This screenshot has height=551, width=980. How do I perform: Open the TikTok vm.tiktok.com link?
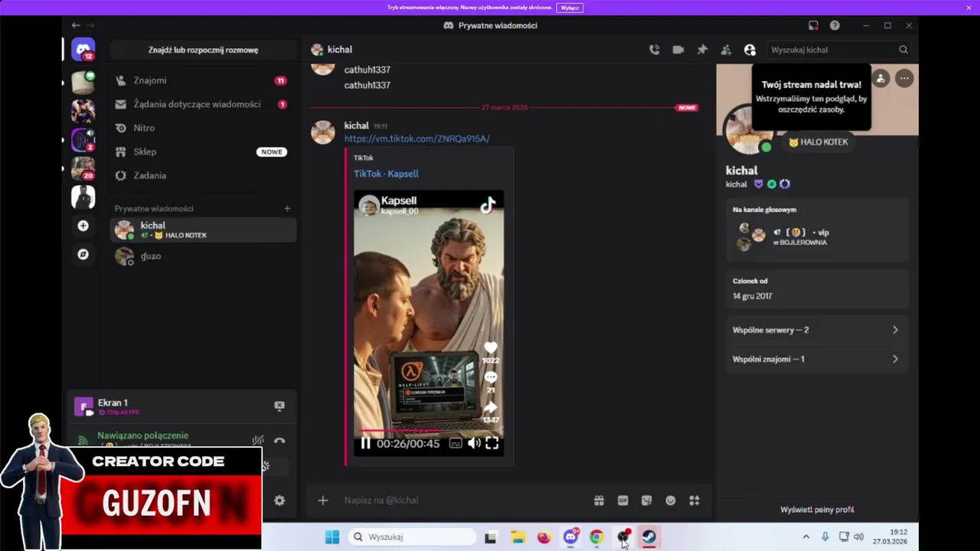coord(416,139)
